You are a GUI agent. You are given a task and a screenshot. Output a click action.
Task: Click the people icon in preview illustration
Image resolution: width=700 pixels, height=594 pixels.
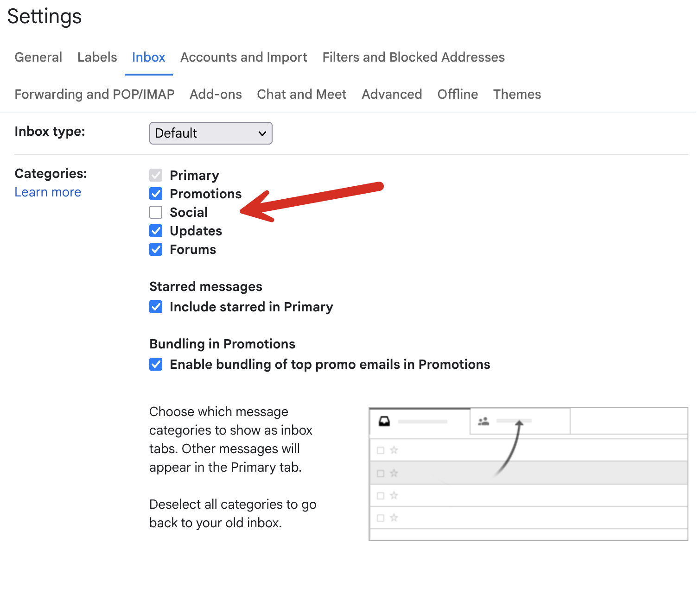pos(484,421)
